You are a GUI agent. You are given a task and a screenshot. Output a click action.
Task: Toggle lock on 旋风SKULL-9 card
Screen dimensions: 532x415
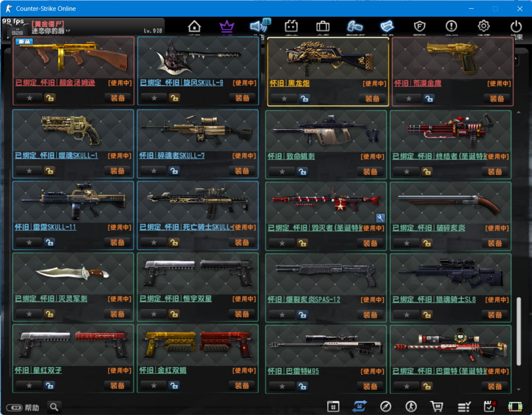pos(174,98)
